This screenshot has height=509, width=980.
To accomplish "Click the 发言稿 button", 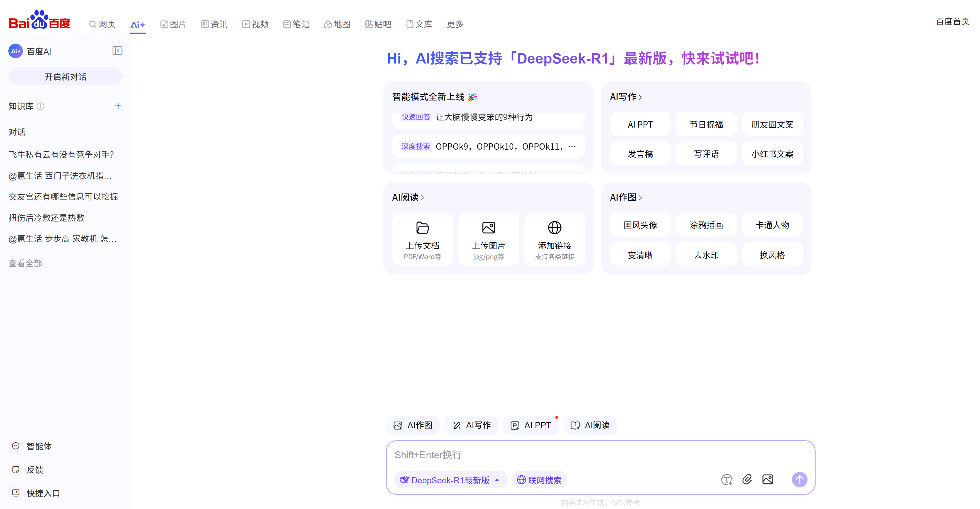I will pyautogui.click(x=640, y=154).
